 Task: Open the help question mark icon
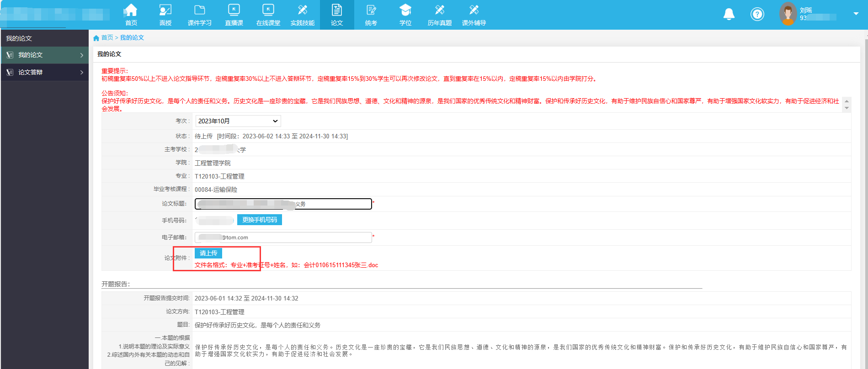(757, 14)
